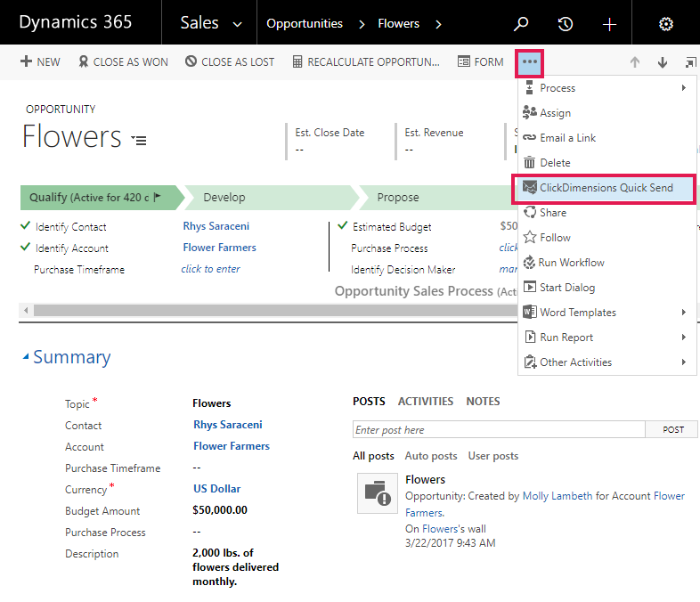Open US Dollar currency link
This screenshot has width=700, height=602.
coord(216,489)
